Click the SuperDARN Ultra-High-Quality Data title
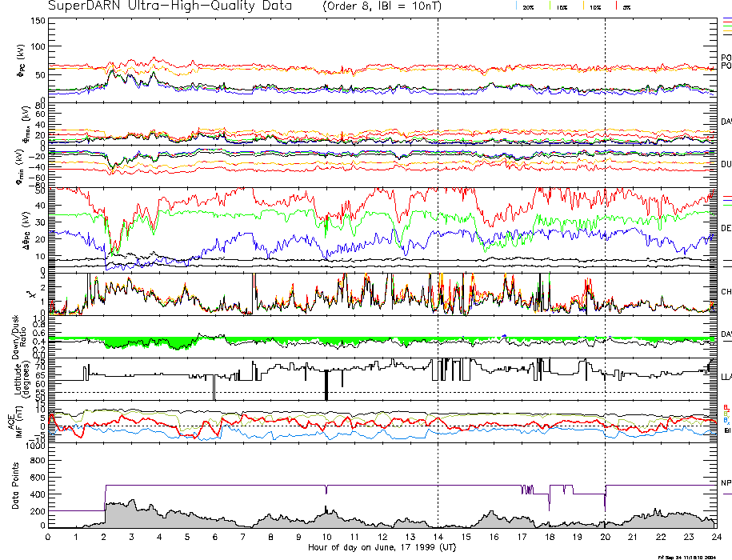732x560 pixels. point(162,6)
